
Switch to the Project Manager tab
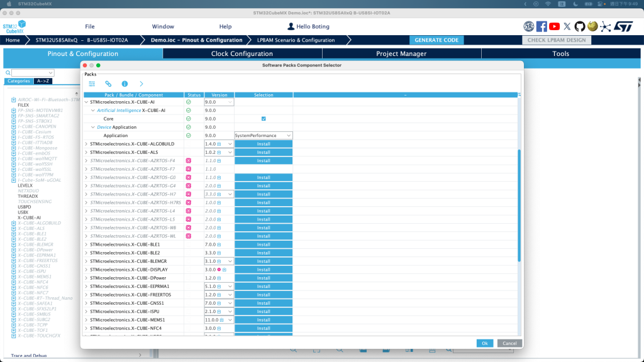[x=401, y=54]
